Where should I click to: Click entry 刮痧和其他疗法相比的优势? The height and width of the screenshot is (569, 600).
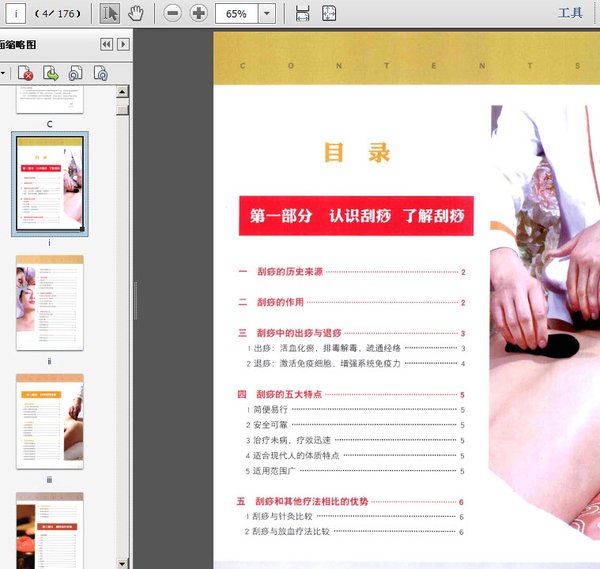click(x=311, y=501)
